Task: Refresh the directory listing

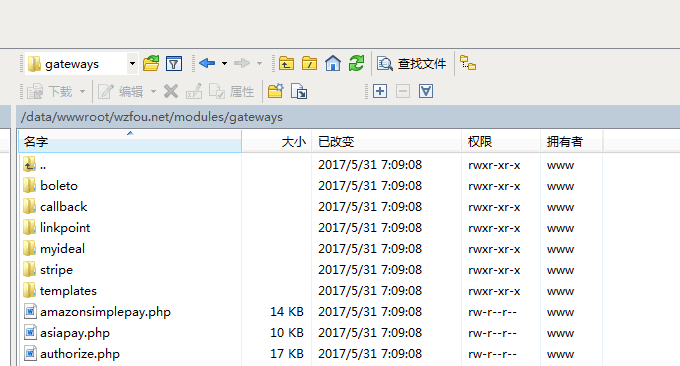Action: 356,63
